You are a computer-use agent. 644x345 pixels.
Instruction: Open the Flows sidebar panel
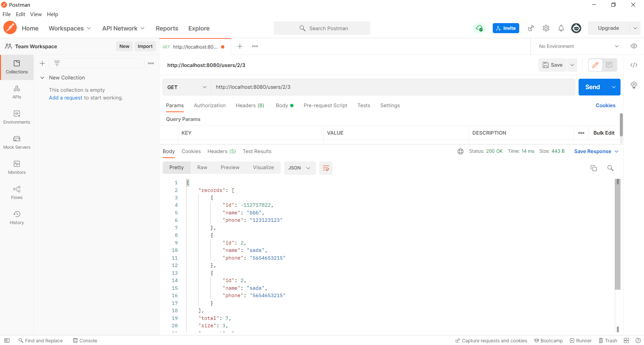(x=17, y=193)
